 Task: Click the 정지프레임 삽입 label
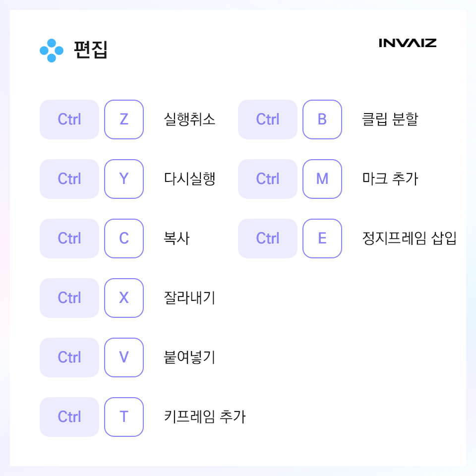(x=409, y=238)
